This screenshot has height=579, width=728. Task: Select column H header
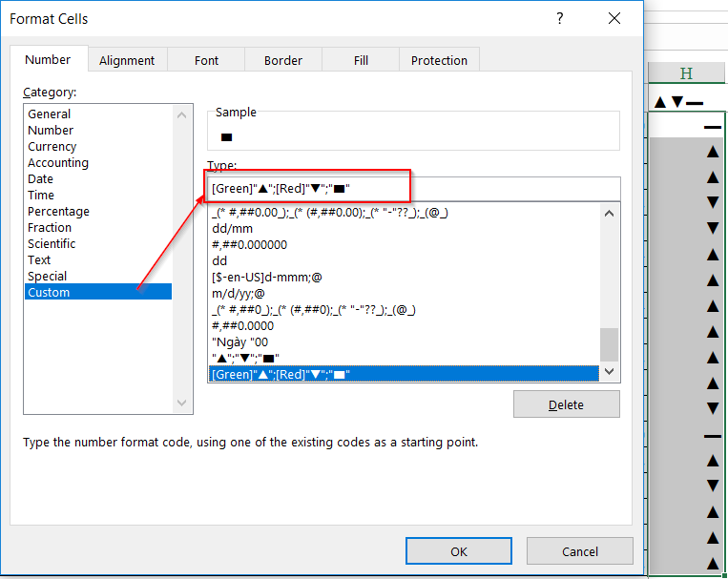(686, 73)
